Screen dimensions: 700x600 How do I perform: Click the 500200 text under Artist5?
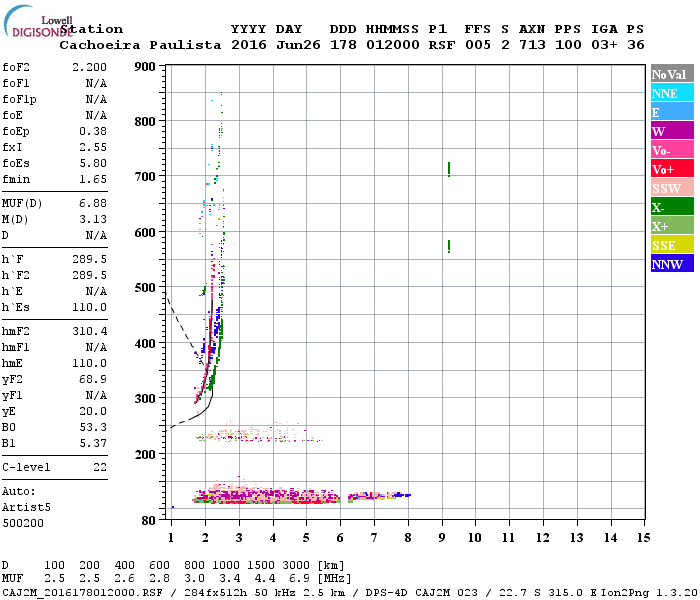(23, 523)
